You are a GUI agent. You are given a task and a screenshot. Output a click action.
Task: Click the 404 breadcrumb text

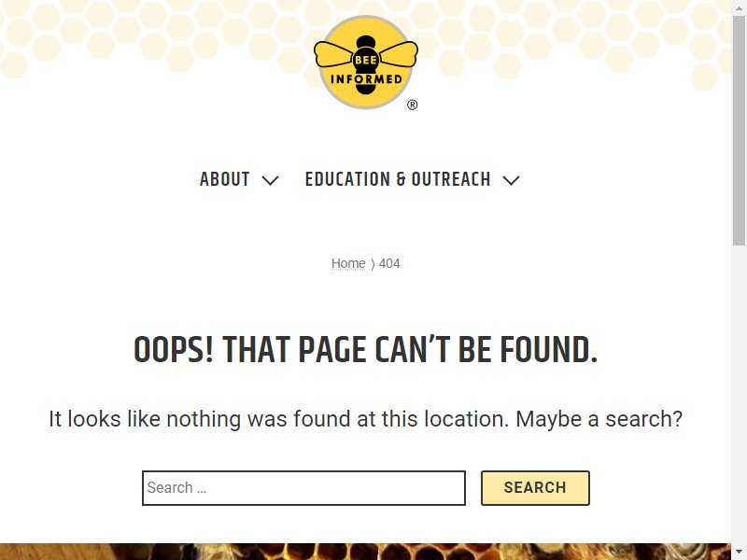pyautogui.click(x=389, y=263)
